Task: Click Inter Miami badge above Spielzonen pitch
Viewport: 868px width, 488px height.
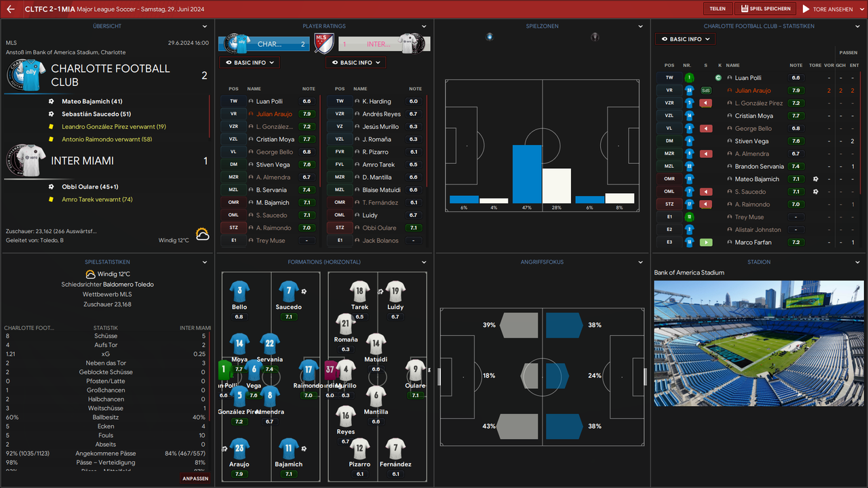Action: coord(595,37)
